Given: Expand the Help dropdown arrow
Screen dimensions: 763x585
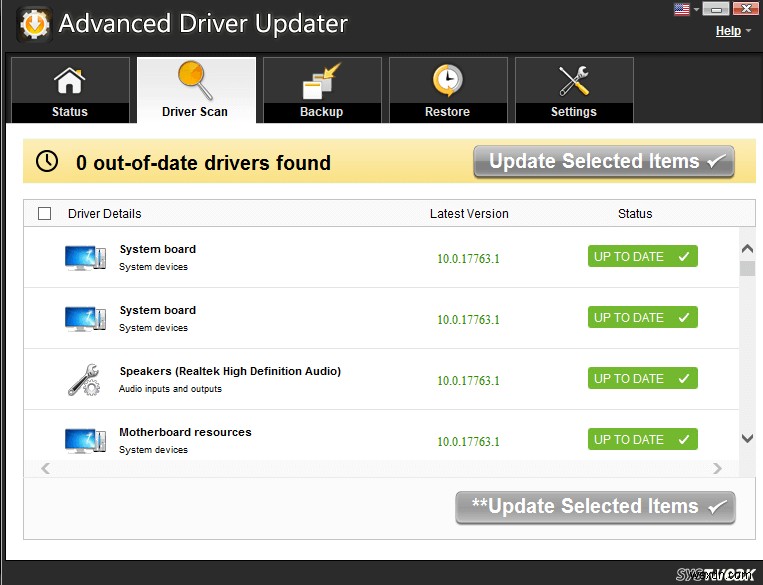Looking at the screenshot, I should [x=748, y=31].
